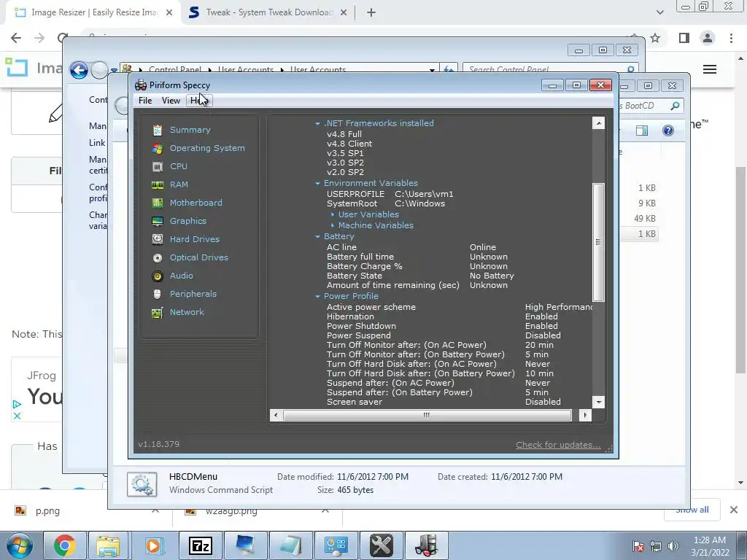Open the Operating System section icon

pyautogui.click(x=158, y=148)
